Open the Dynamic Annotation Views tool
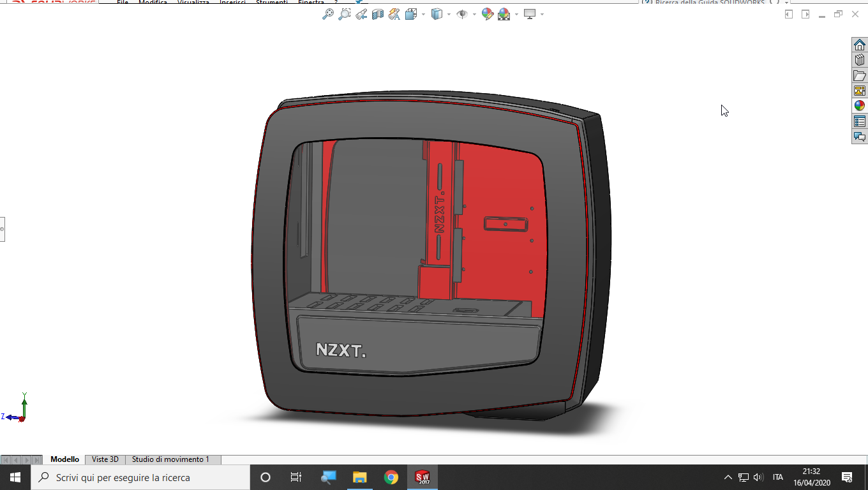Viewport: 868px width, 490px height. [x=394, y=14]
